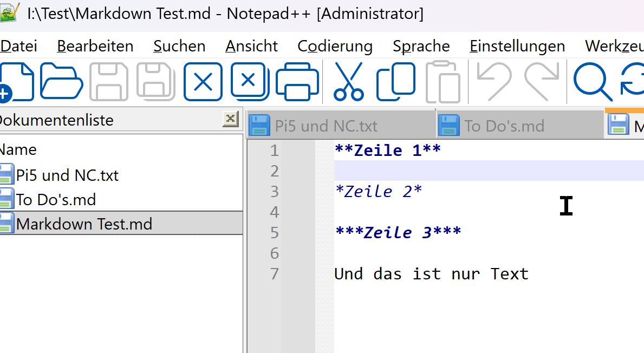Click the Paste clipboard icon
The width and height of the screenshot is (644, 353).
tap(443, 82)
